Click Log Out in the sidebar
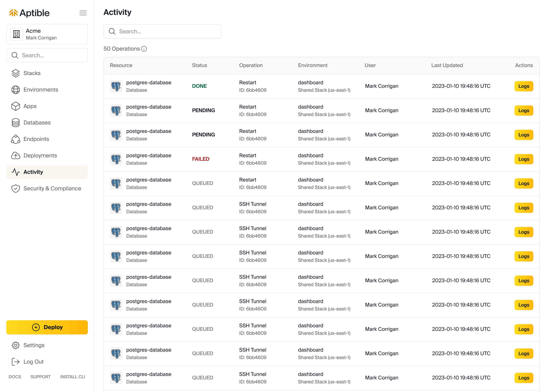The height and width of the screenshot is (392, 549). pyautogui.click(x=33, y=362)
